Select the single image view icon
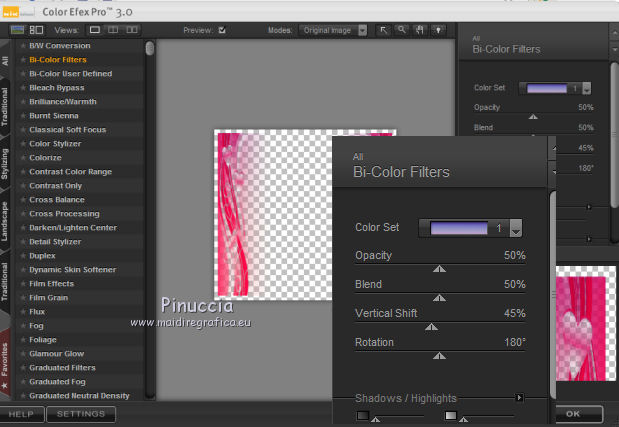The width and height of the screenshot is (619, 427). [x=95, y=30]
